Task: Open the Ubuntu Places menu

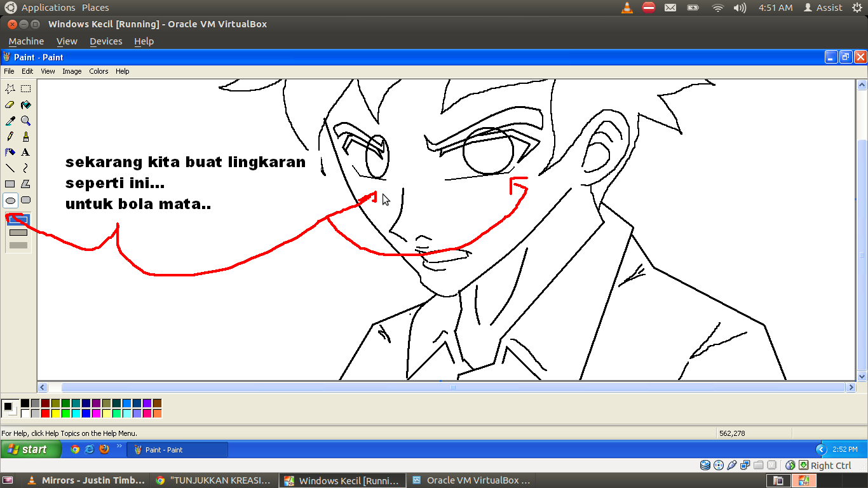Action: tap(95, 8)
